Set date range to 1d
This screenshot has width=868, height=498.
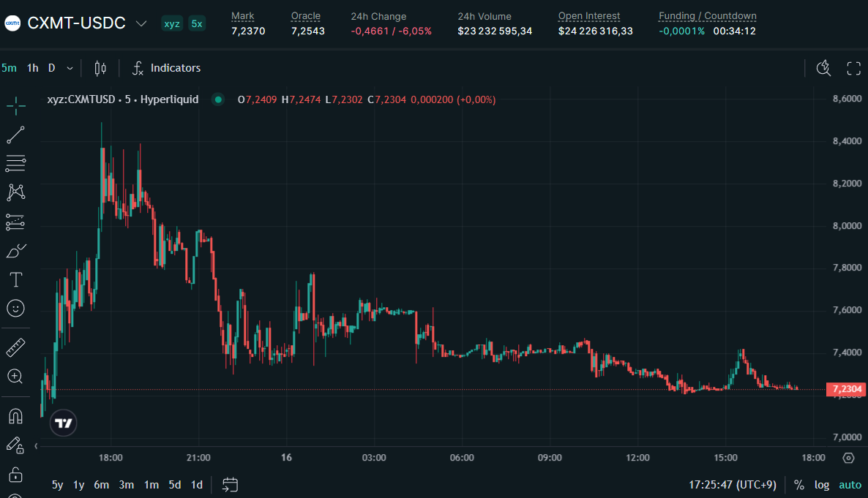[197, 485]
